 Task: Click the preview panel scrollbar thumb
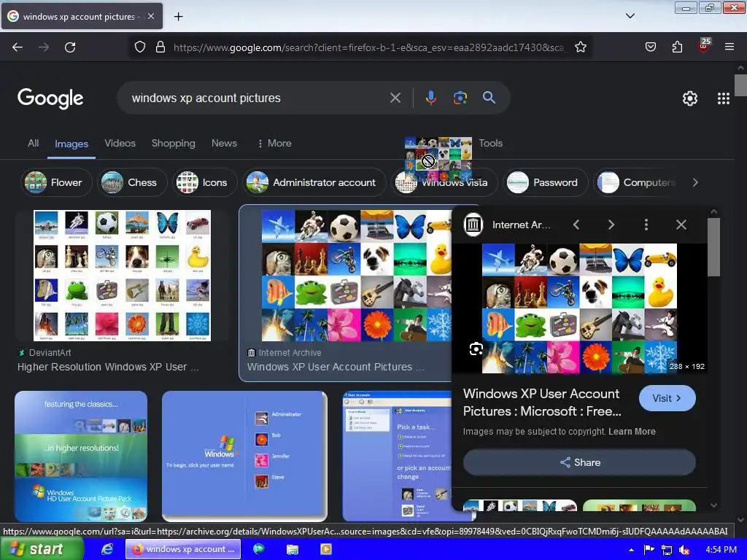(x=713, y=247)
